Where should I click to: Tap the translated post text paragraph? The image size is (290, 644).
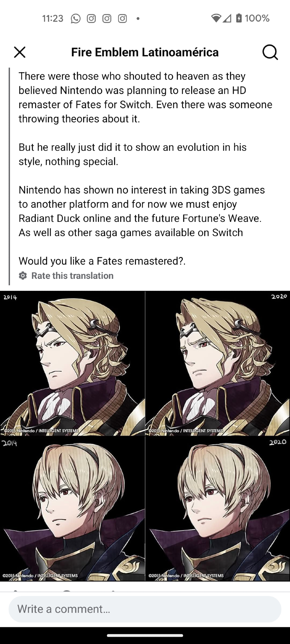(145, 168)
